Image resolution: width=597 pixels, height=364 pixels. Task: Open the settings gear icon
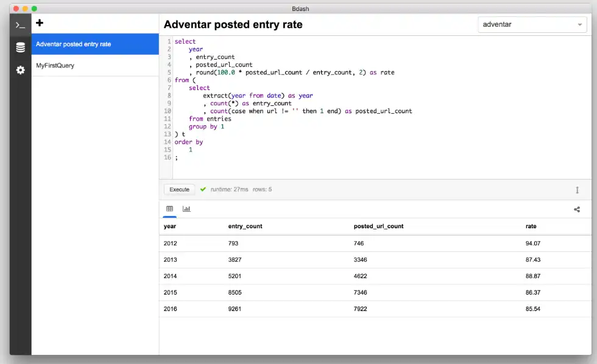20,70
